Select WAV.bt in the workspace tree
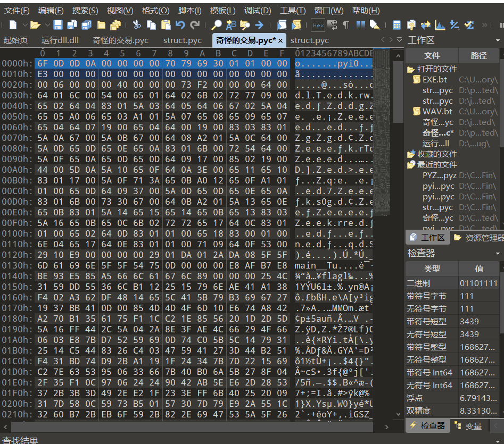This screenshot has height=444, width=504. click(437, 112)
